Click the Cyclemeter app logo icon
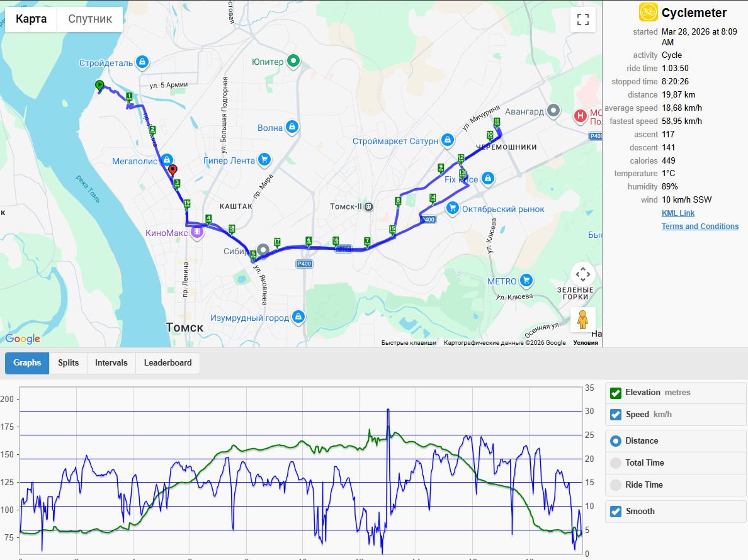This screenshot has width=748, height=560. click(649, 12)
